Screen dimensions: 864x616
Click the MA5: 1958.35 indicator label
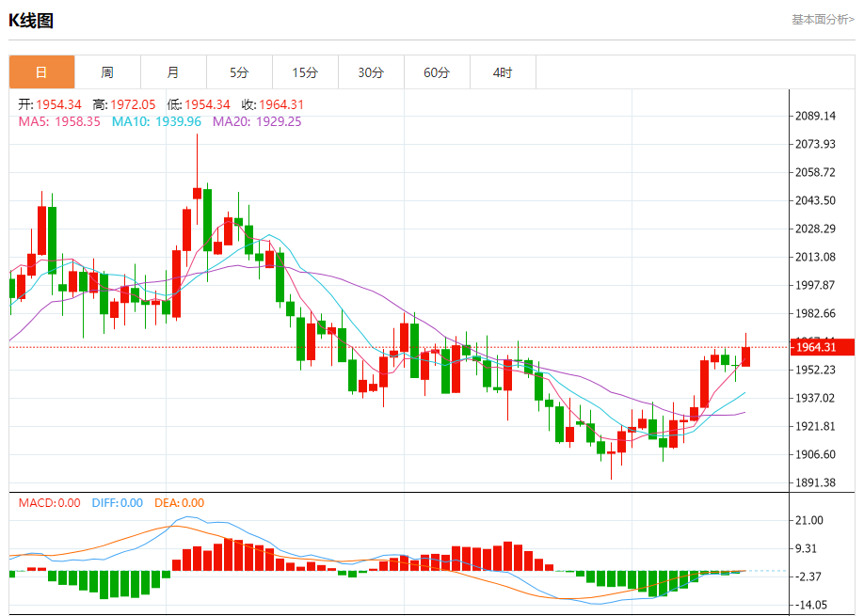pos(59,121)
